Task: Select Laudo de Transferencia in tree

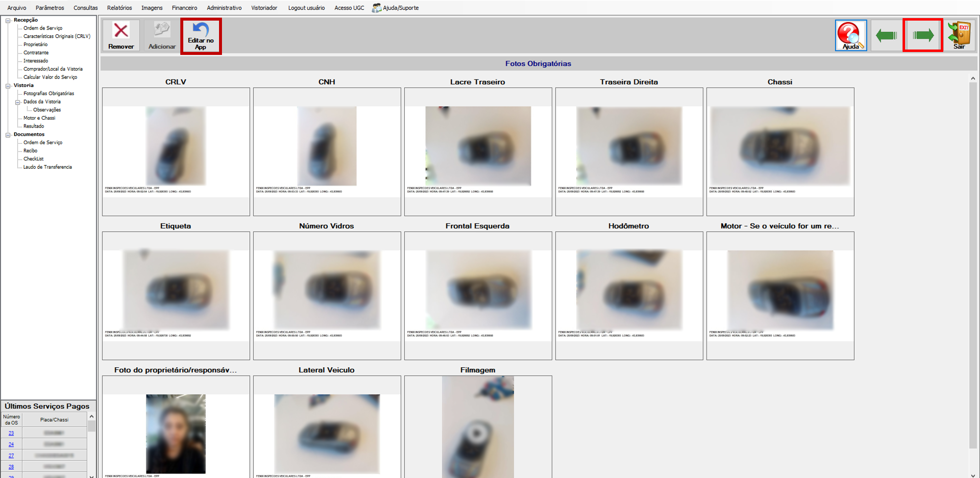Action: pyautogui.click(x=48, y=167)
